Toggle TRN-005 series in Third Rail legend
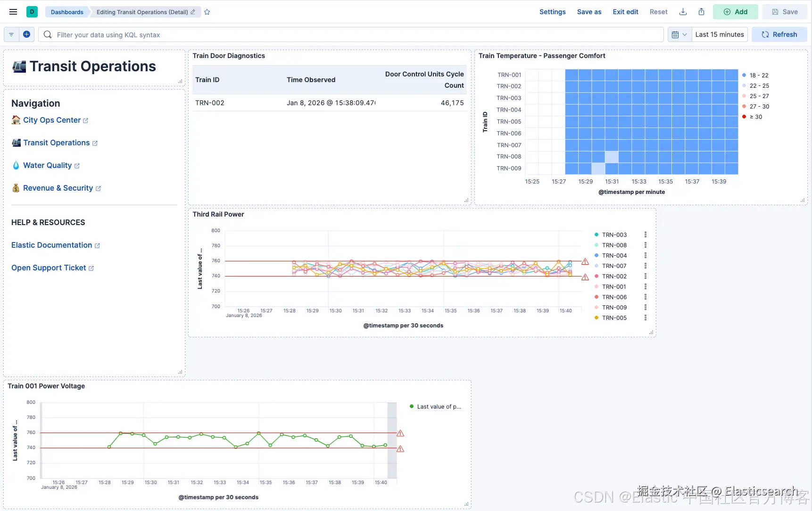The height and width of the screenshot is (511, 812). [614, 318]
